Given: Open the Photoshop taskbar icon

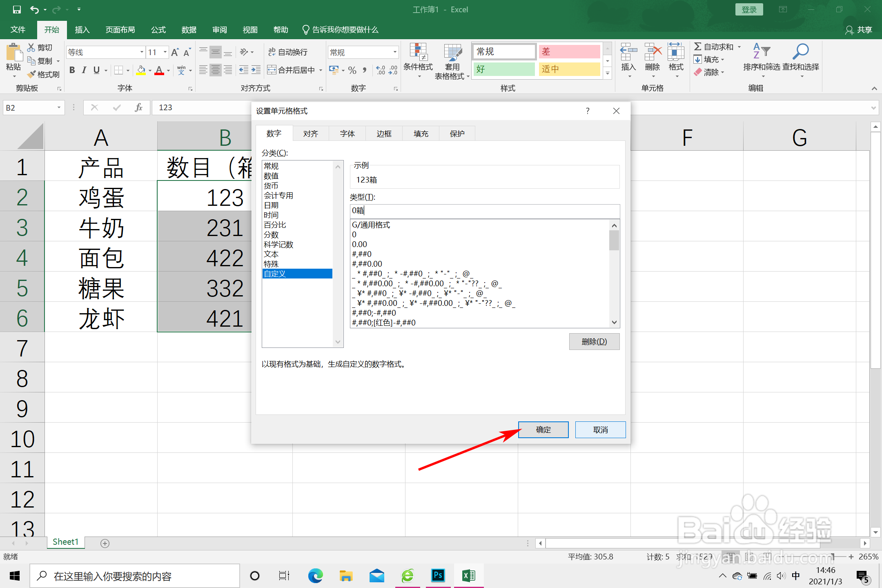Looking at the screenshot, I should (x=438, y=576).
